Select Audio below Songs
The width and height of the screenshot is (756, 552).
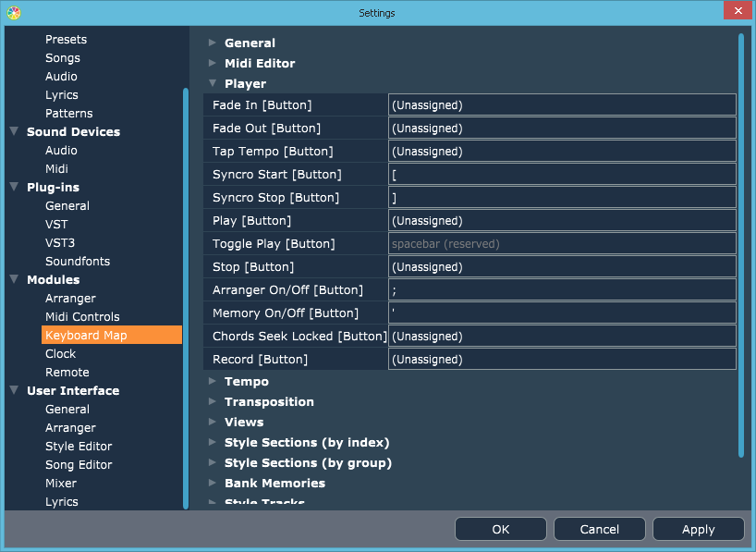tap(61, 76)
